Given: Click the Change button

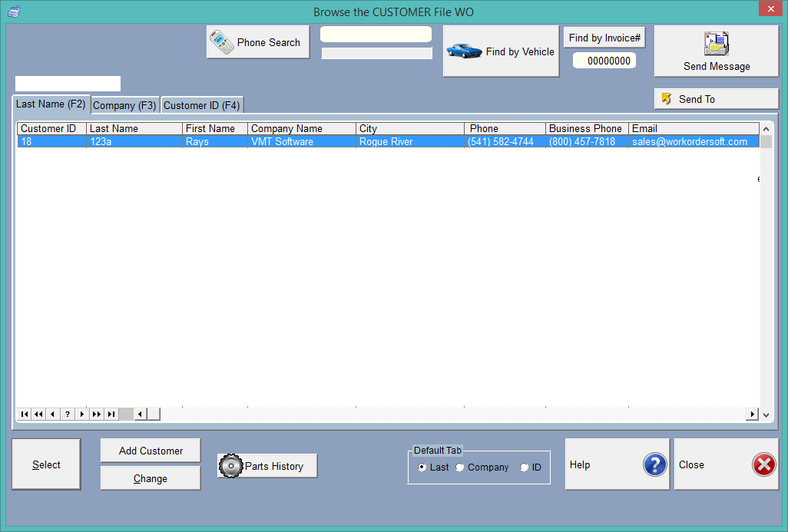Looking at the screenshot, I should (x=150, y=478).
